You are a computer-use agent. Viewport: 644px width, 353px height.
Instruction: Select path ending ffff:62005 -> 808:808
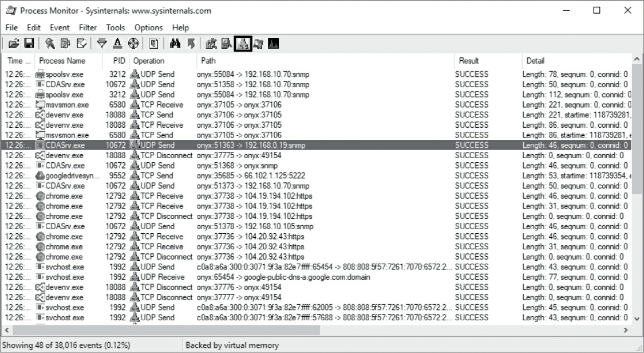pyautogui.click(x=324, y=308)
